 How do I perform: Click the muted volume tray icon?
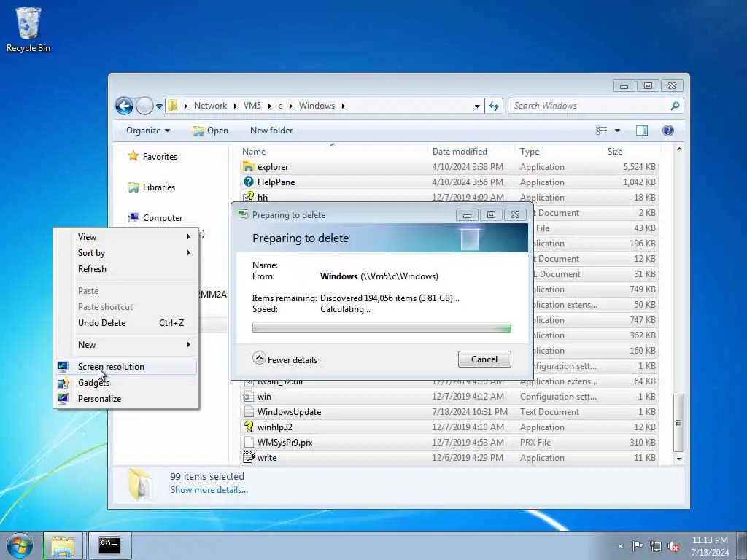[x=673, y=546]
